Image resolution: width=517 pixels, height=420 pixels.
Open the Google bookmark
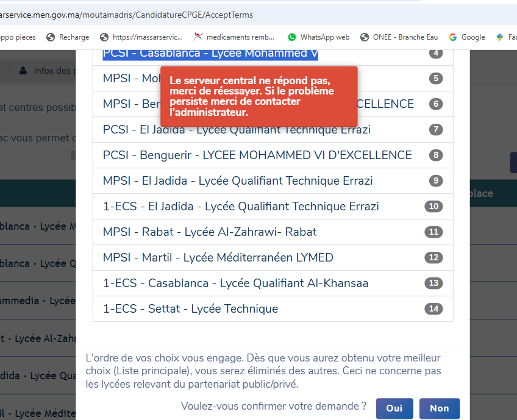pos(467,37)
